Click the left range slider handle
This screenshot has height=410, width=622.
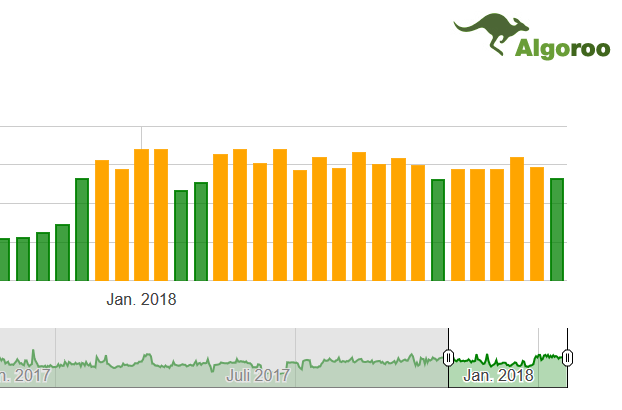448,358
